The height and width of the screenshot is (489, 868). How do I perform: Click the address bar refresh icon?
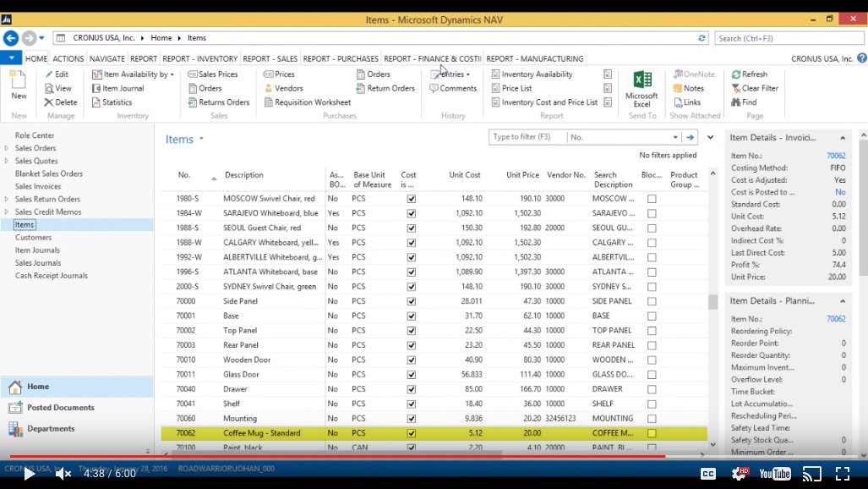701,38
